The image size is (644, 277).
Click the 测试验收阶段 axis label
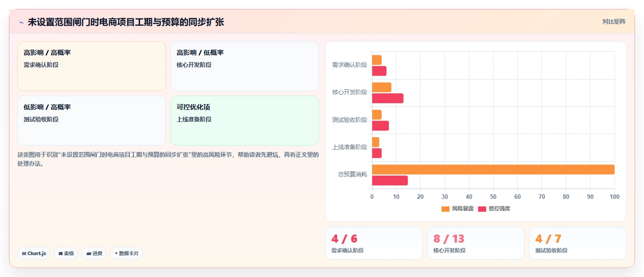coord(350,120)
